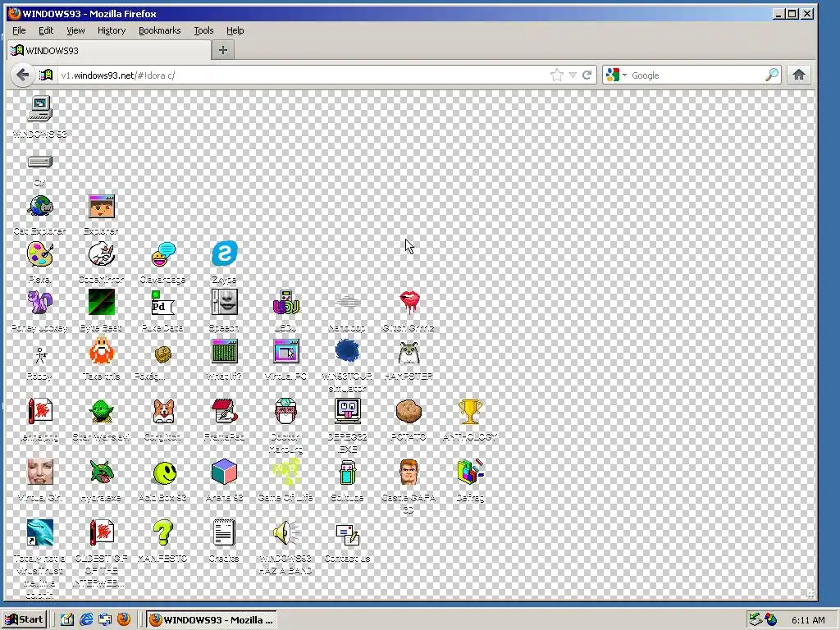Image resolution: width=840 pixels, height=630 pixels.
Task: Launch Castle GAFA 3D icon
Action: 409,472
